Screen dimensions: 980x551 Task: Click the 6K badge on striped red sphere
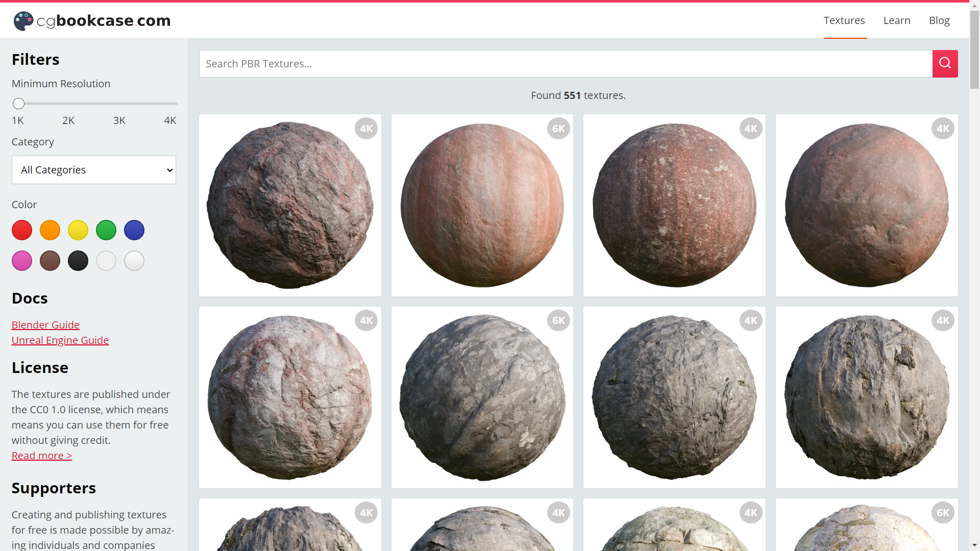click(558, 129)
